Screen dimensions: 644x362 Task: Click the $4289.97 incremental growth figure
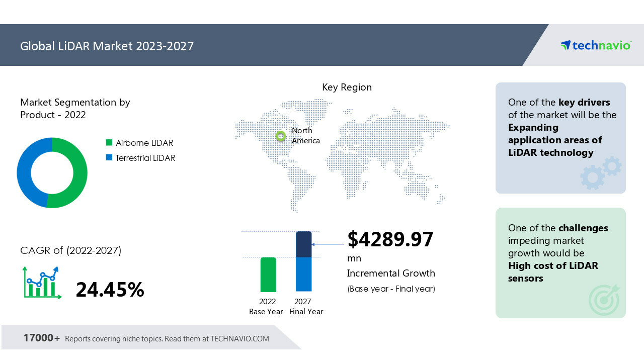tap(390, 239)
